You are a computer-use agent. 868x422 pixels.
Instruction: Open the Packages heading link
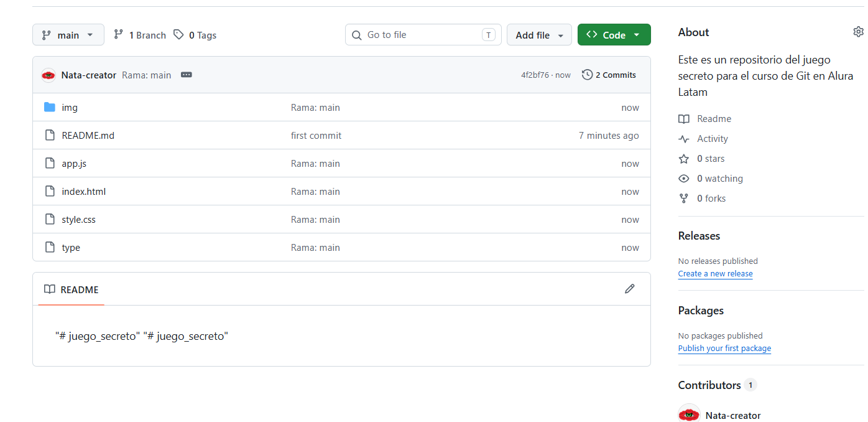click(701, 311)
